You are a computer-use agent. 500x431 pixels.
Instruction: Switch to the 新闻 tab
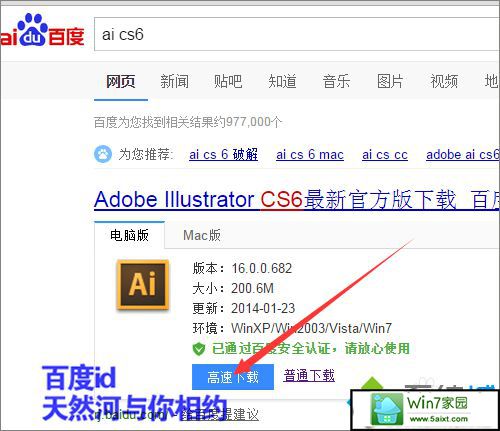(174, 81)
